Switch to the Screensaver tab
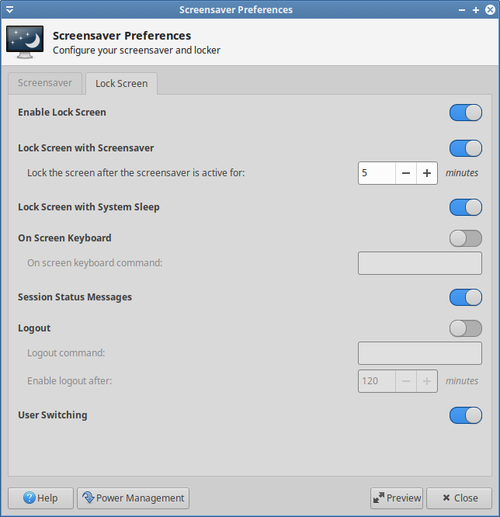Screen dimensions: 500x517 pos(45,83)
